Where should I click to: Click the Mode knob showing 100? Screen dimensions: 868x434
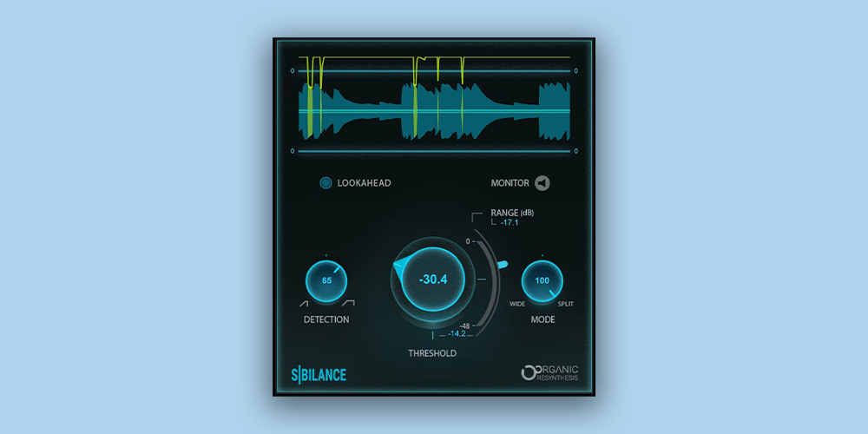[542, 281]
